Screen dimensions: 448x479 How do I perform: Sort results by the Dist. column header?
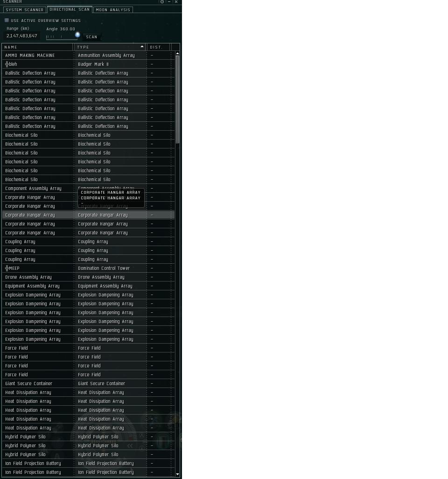pyautogui.click(x=158, y=47)
